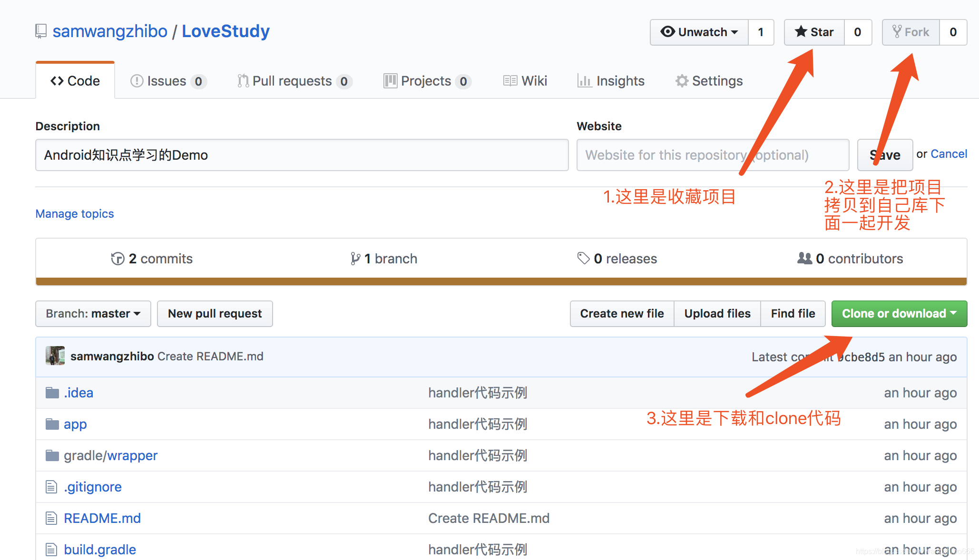View the 0 releases link

[617, 259]
